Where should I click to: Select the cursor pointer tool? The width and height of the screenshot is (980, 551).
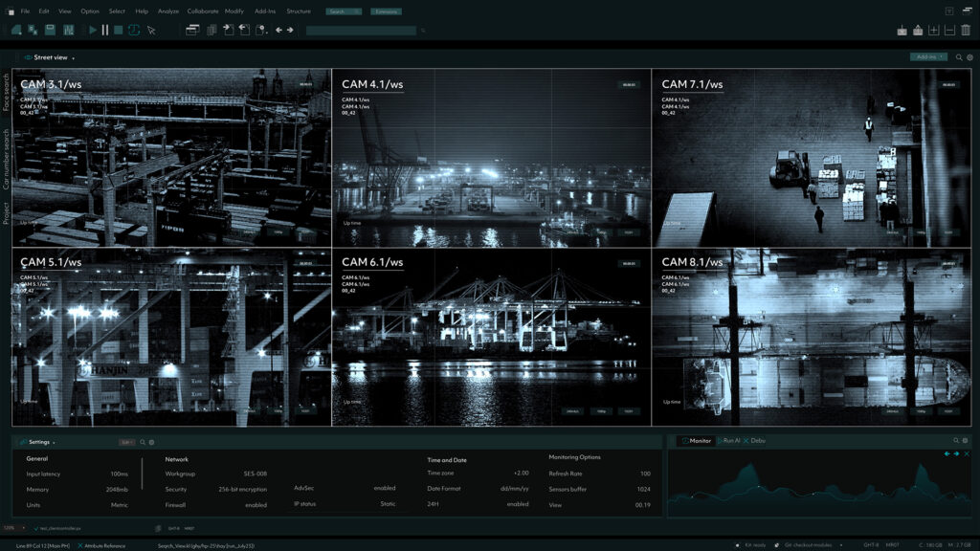coord(151,31)
